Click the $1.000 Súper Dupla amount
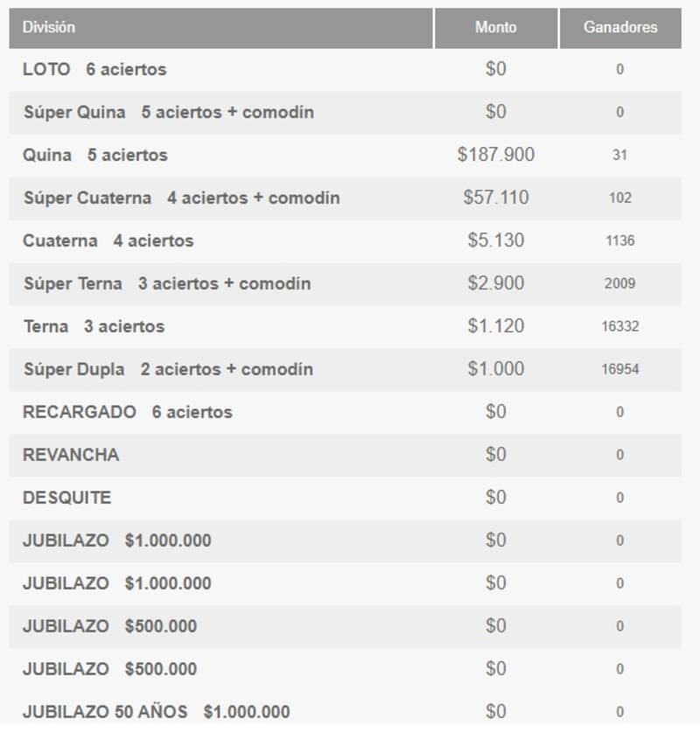Screen dimensions: 700x733 pyautogui.click(x=495, y=369)
